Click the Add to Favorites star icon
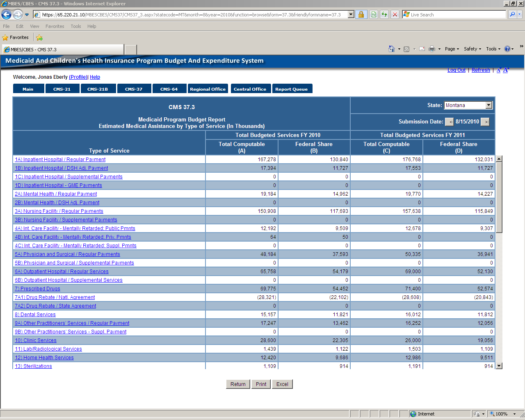 (39, 37)
